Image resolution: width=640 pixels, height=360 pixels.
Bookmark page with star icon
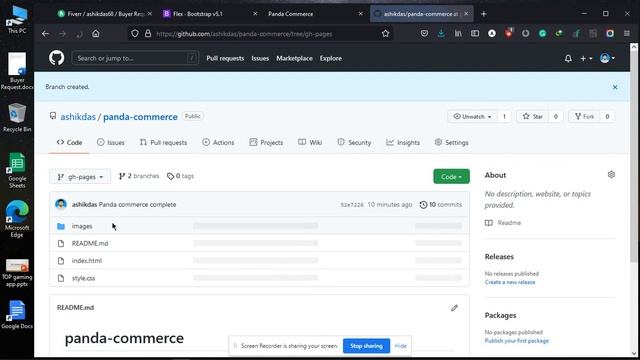tap(385, 34)
